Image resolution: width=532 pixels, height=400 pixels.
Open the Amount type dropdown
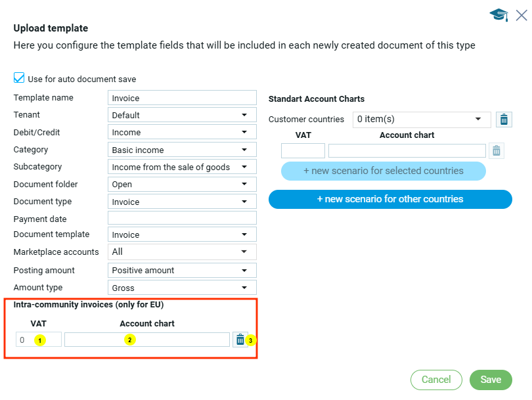pos(182,288)
